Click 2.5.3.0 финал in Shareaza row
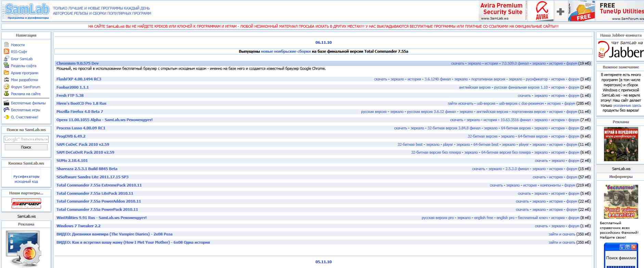Image resolution: width=644 pixels, height=268 pixels. [x=517, y=169]
